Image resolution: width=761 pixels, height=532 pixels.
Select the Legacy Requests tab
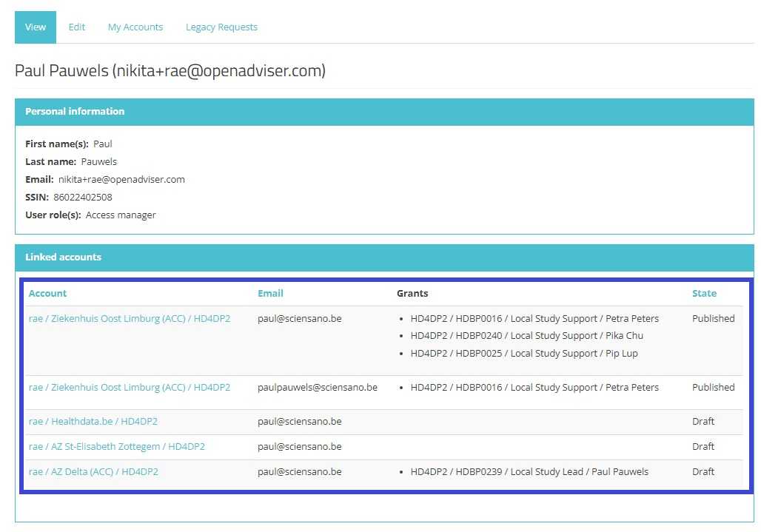pyautogui.click(x=221, y=27)
